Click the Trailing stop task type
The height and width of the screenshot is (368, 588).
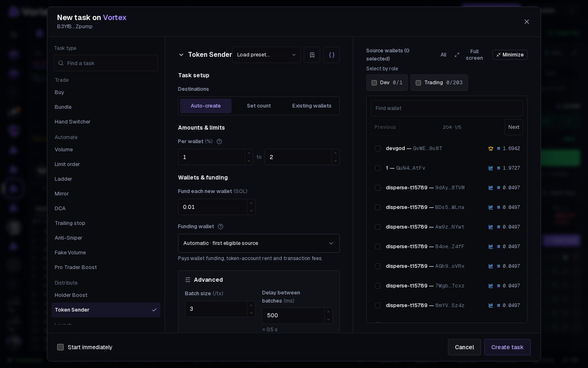106,223
